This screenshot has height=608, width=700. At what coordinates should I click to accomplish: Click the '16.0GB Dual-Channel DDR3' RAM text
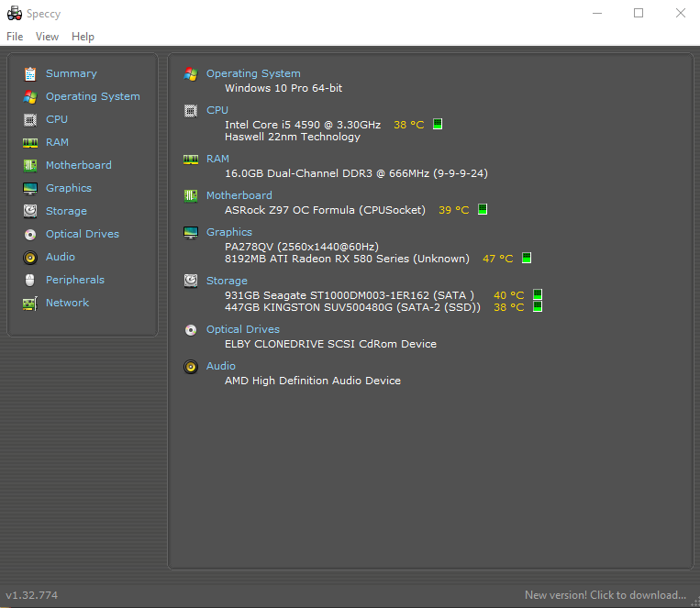tap(298, 173)
